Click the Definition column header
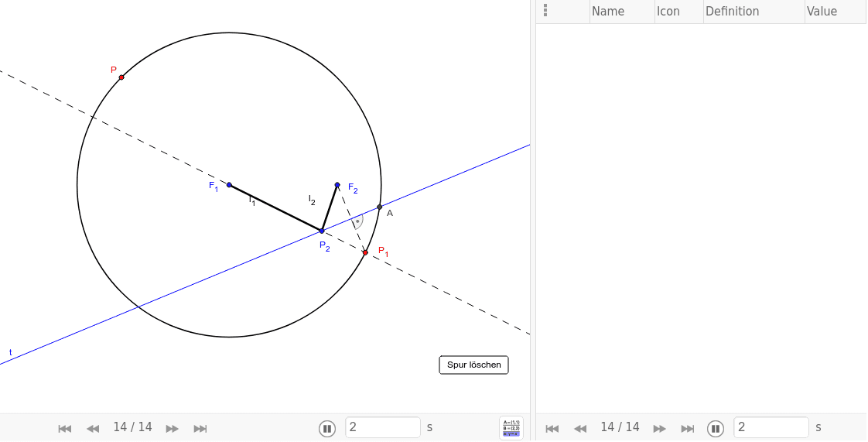Screen dimensions: 868x442 [733, 11]
